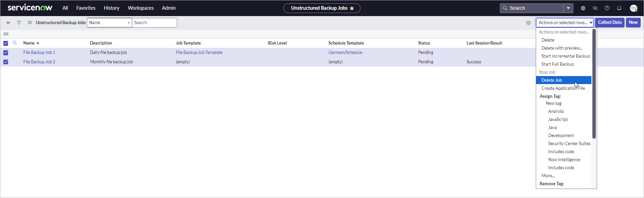644x198 pixels.
Task: Open File Backup Job Template link
Action: tap(199, 53)
